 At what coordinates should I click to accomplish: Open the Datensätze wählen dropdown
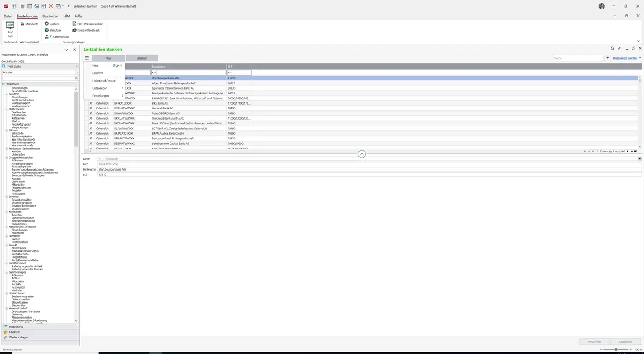[627, 58]
